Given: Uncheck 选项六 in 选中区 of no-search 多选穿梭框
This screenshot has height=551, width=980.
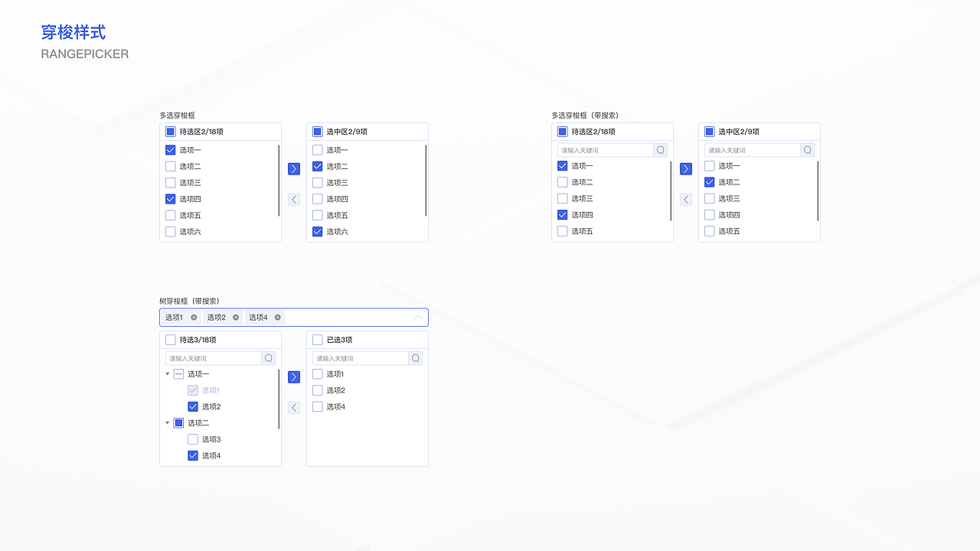Looking at the screenshot, I should [318, 232].
